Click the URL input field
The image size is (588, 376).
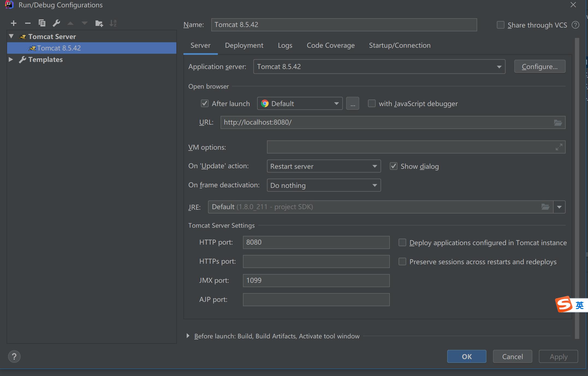pyautogui.click(x=393, y=122)
